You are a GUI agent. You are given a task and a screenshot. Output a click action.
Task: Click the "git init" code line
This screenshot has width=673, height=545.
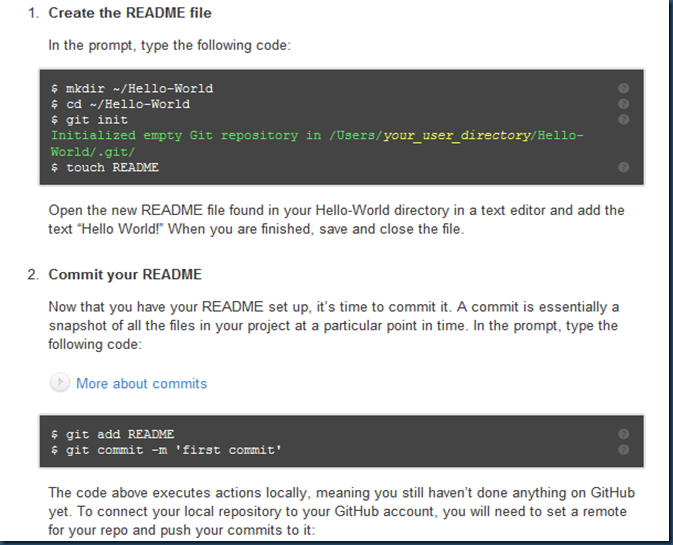click(97, 120)
